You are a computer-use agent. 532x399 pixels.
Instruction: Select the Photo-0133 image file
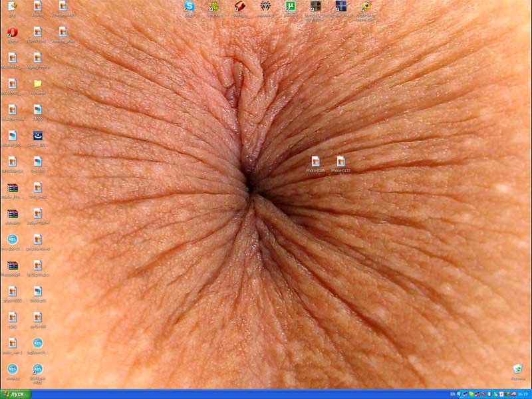coord(340,162)
